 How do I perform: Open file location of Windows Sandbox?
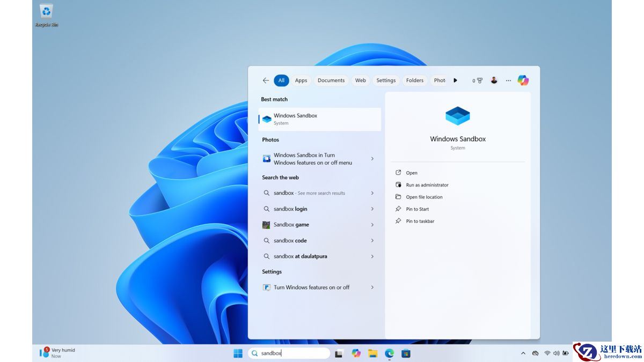pos(424,197)
